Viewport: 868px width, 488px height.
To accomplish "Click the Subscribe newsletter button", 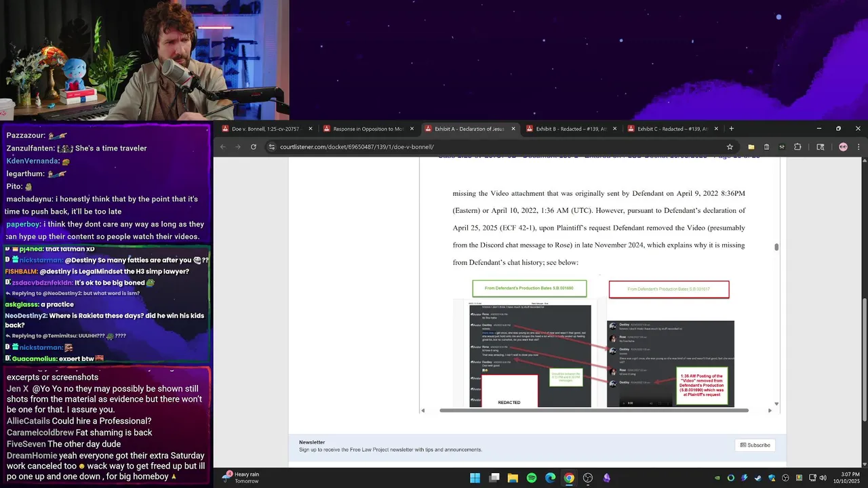I will click(x=755, y=445).
